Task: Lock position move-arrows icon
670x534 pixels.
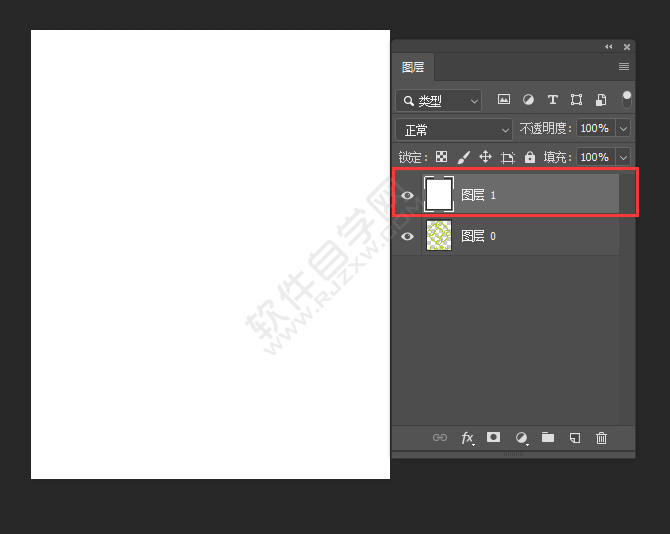Action: 485,157
